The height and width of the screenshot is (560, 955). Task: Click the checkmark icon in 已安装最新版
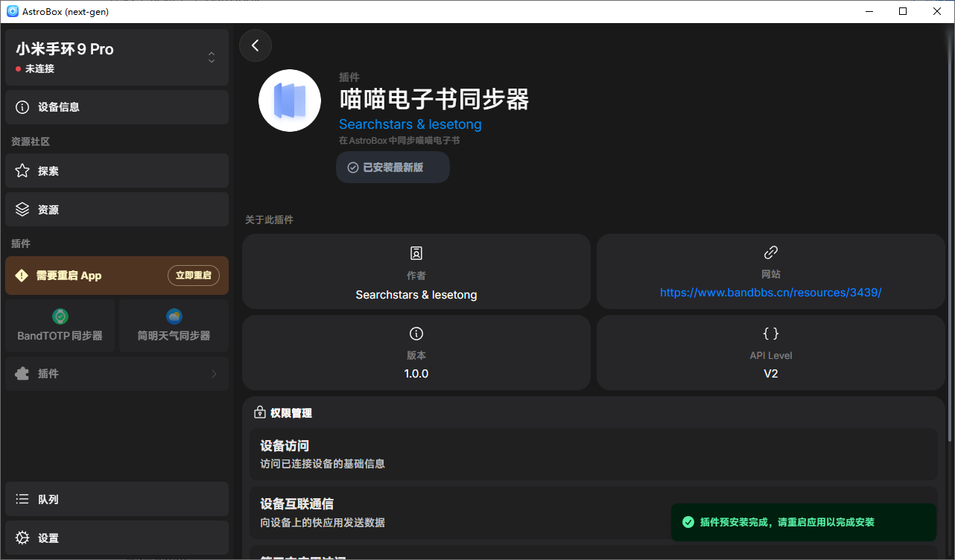point(353,168)
